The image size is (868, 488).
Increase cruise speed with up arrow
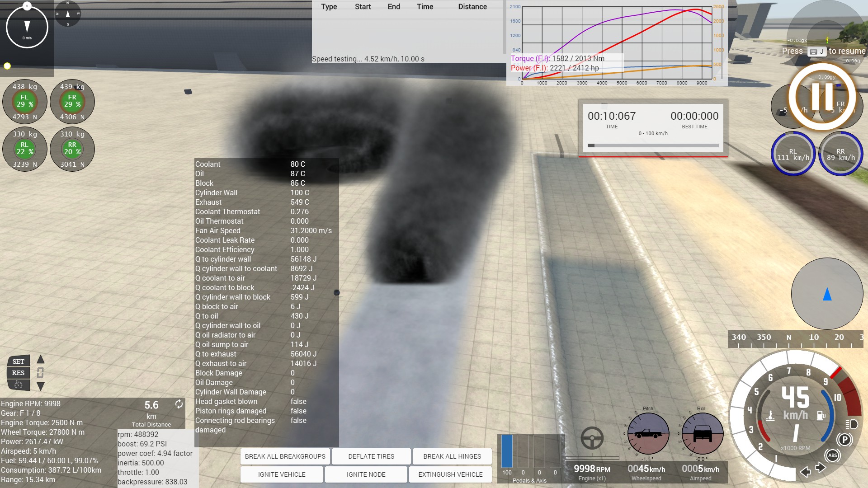click(41, 359)
